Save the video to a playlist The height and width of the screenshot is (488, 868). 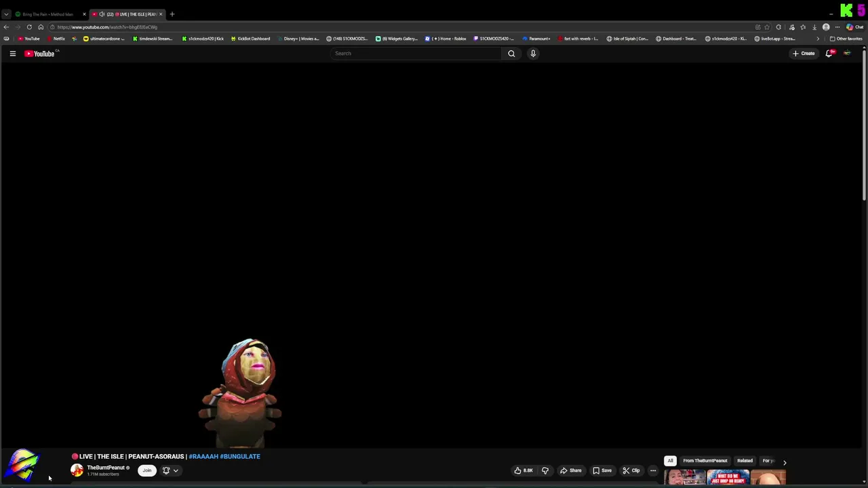click(602, 470)
